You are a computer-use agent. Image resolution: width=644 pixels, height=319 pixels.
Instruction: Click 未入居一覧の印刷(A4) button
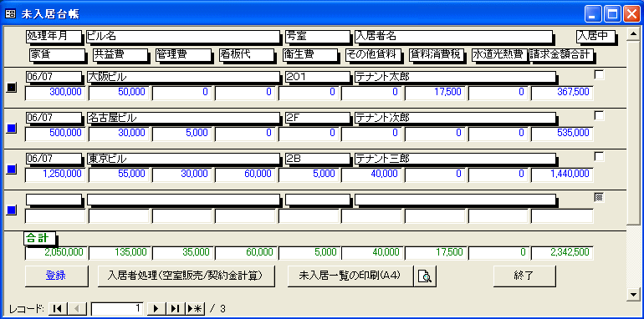pyautogui.click(x=350, y=276)
